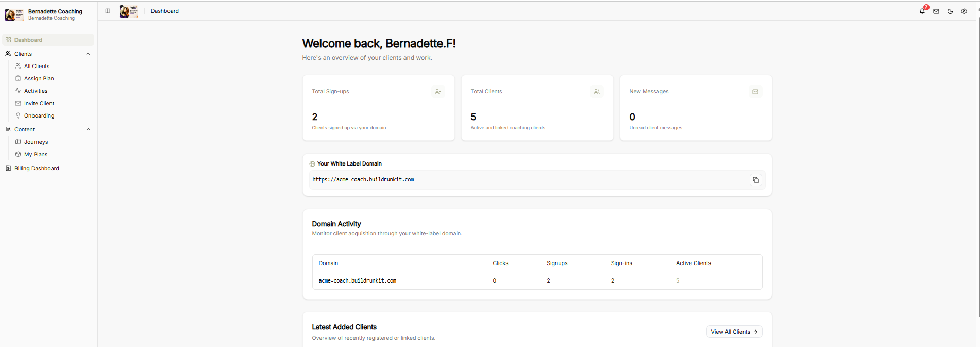
Task: Open the settings gear icon
Action: point(964,11)
